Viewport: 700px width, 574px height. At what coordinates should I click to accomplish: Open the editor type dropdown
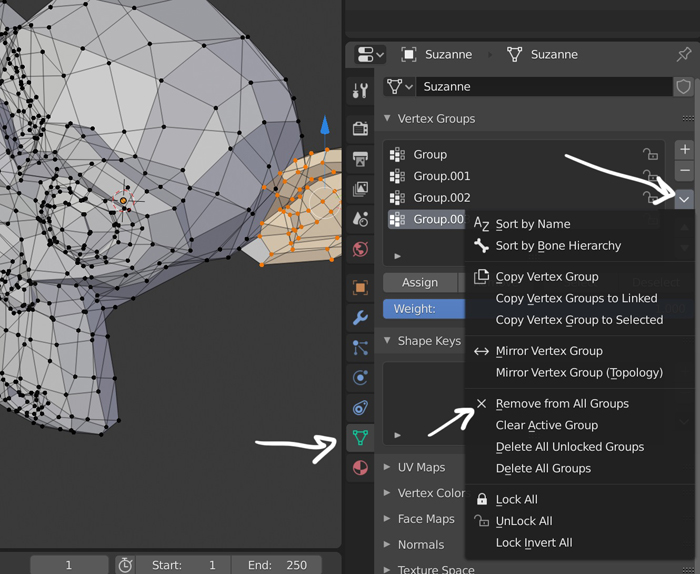tap(370, 54)
